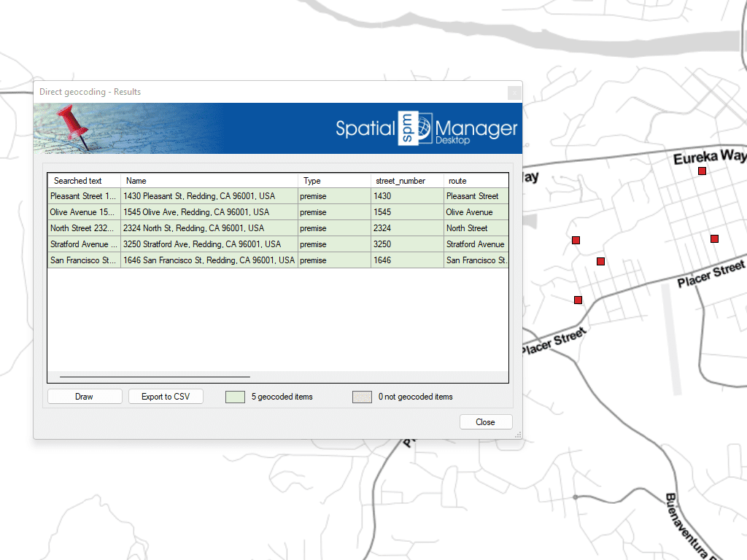Viewport: 747px width, 560px height.
Task: Sort by the Searched text column header
Action: [x=85, y=181]
